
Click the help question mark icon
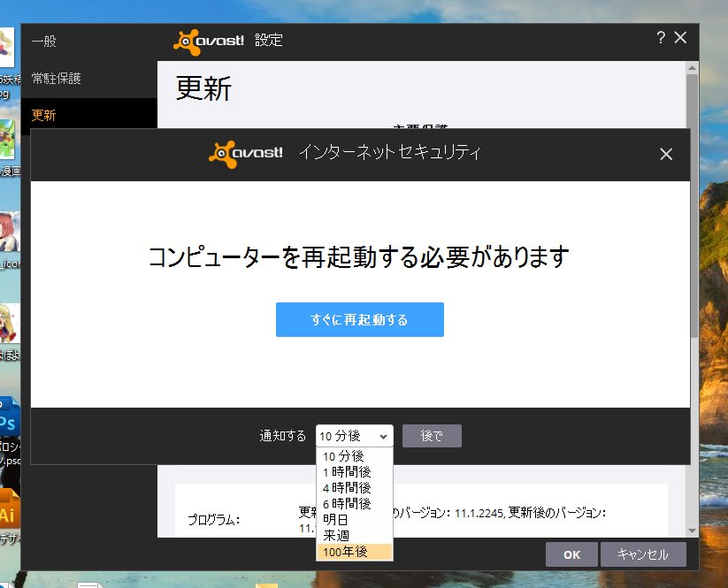pyautogui.click(x=659, y=38)
